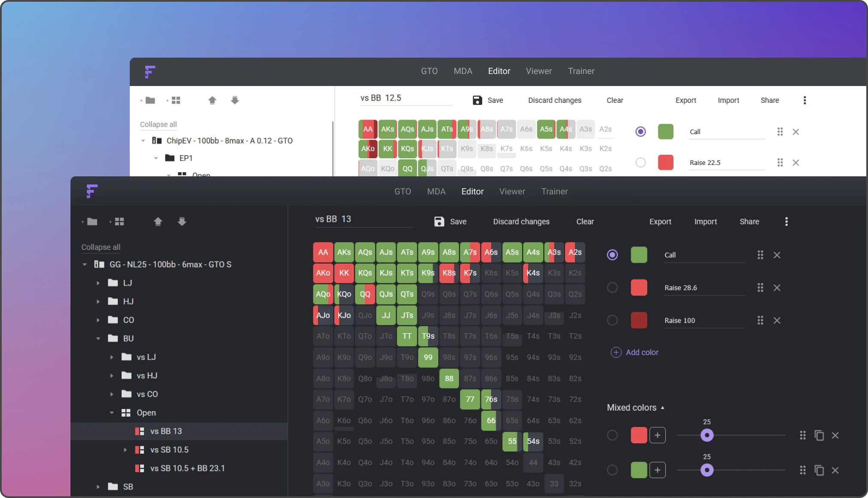Click the add new folder icon

tap(90, 221)
